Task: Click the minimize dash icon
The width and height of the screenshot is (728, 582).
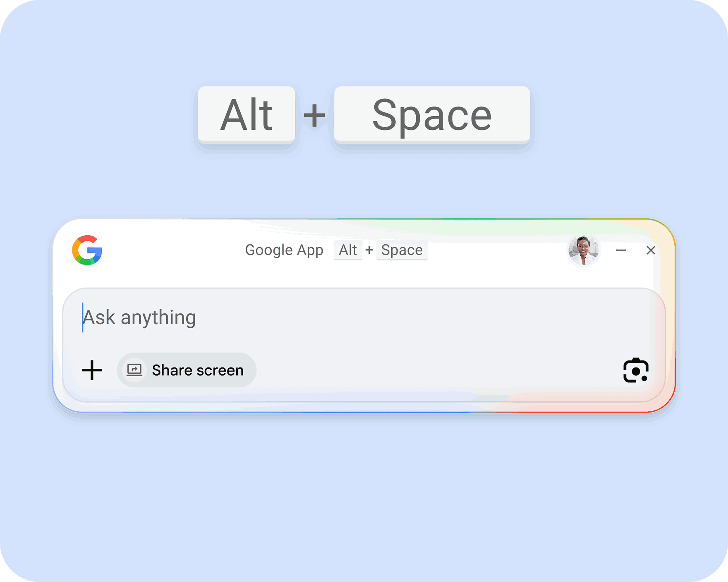Action: [x=621, y=250]
